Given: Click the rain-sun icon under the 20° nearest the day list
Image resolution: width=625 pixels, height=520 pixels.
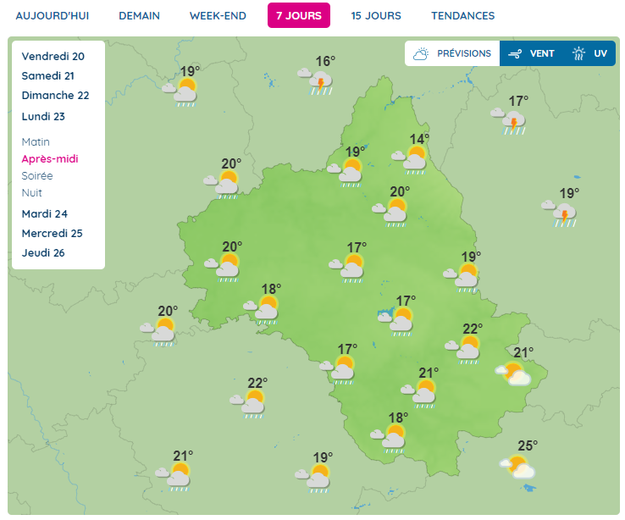Looking at the screenshot, I should click(222, 184).
